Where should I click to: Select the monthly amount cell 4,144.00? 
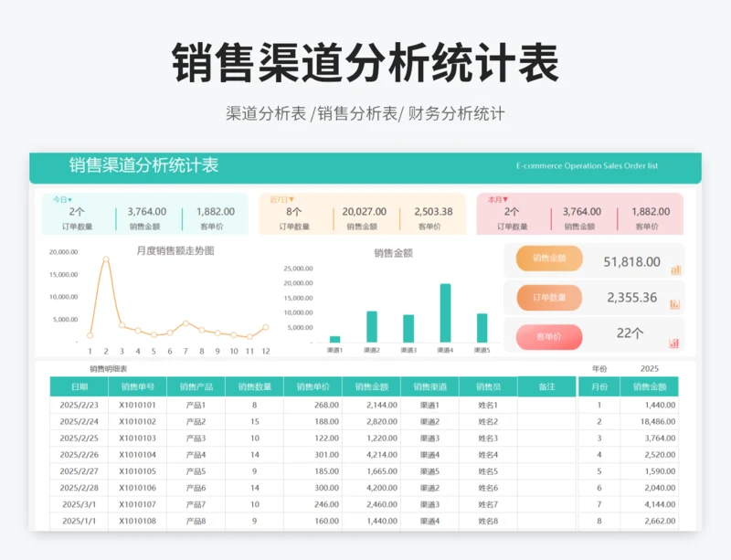point(650,504)
